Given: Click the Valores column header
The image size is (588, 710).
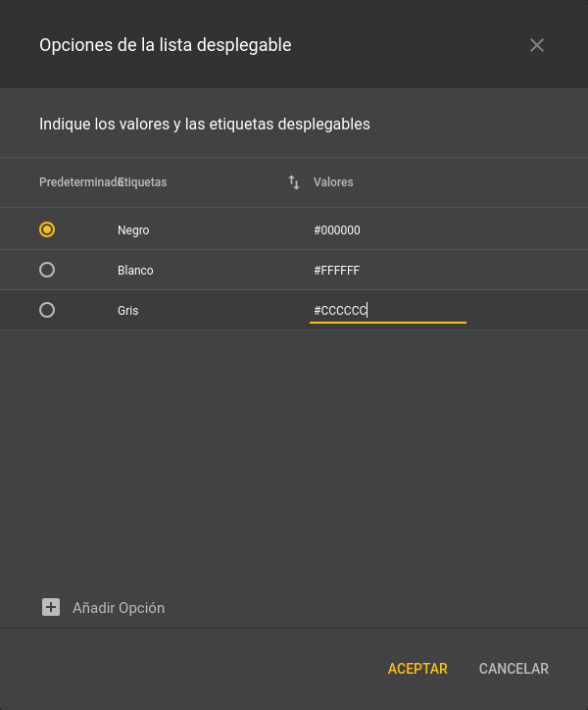Looking at the screenshot, I should pyautogui.click(x=333, y=182).
